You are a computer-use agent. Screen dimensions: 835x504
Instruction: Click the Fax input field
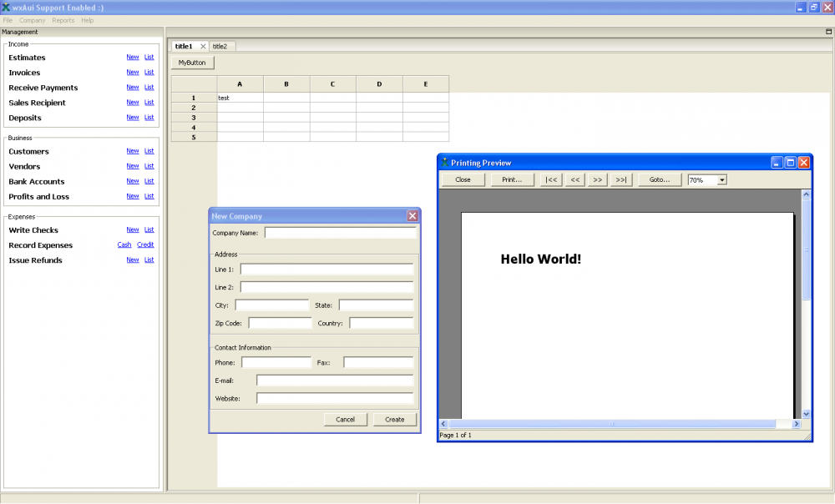click(378, 362)
